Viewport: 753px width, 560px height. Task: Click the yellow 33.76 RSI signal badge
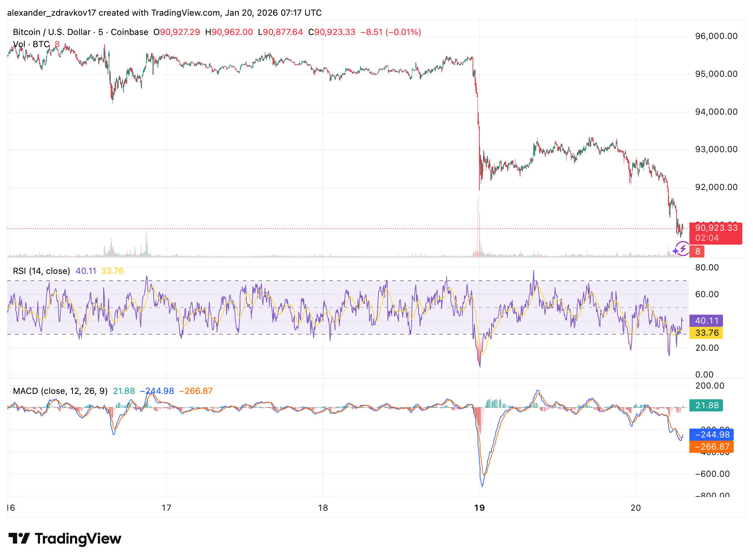(x=707, y=332)
